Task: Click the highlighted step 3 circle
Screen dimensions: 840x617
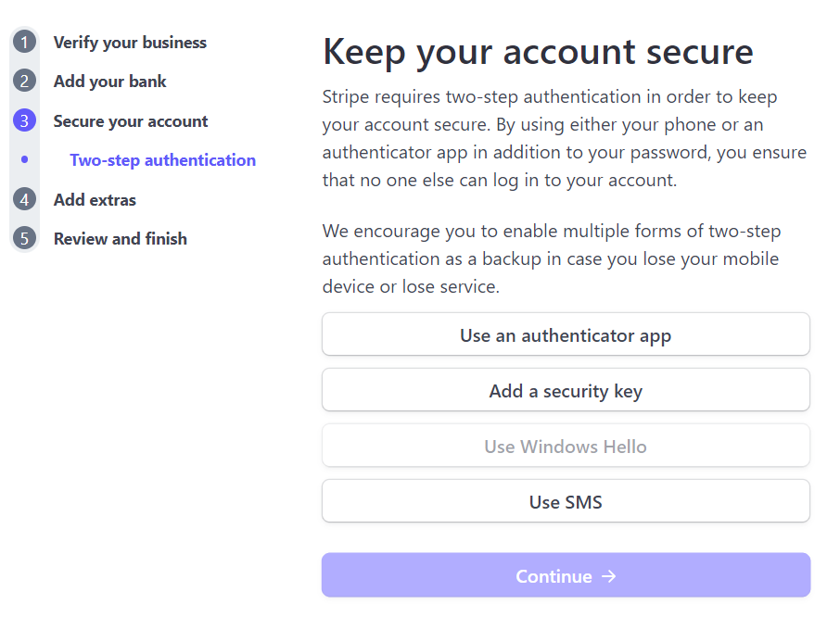Action: click(x=25, y=120)
